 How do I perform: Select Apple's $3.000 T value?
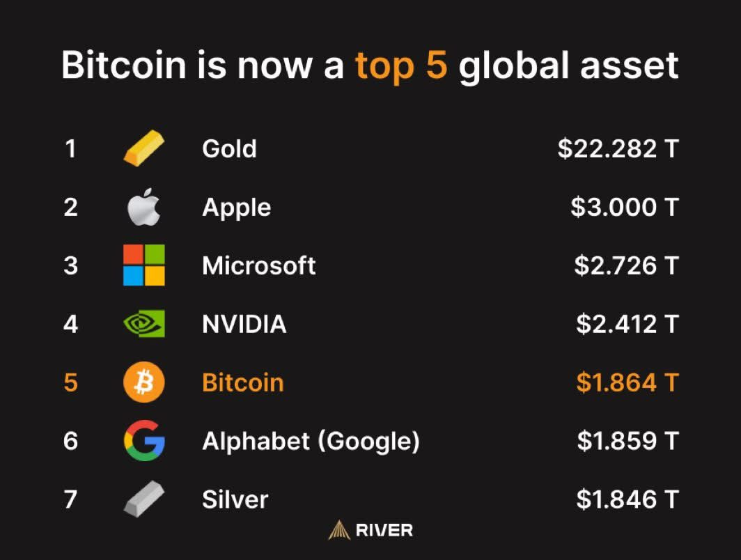(x=625, y=207)
